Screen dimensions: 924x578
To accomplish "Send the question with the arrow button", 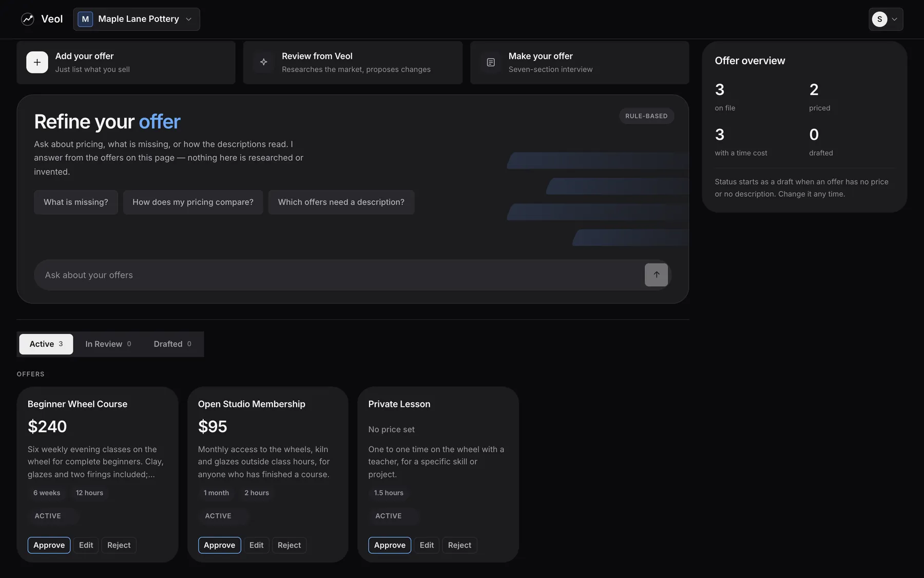I will click(x=656, y=275).
